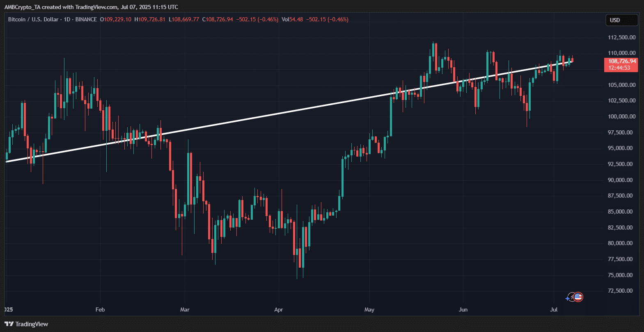Click the Mar label on time axis
The image size is (644, 332).
(x=185, y=309)
